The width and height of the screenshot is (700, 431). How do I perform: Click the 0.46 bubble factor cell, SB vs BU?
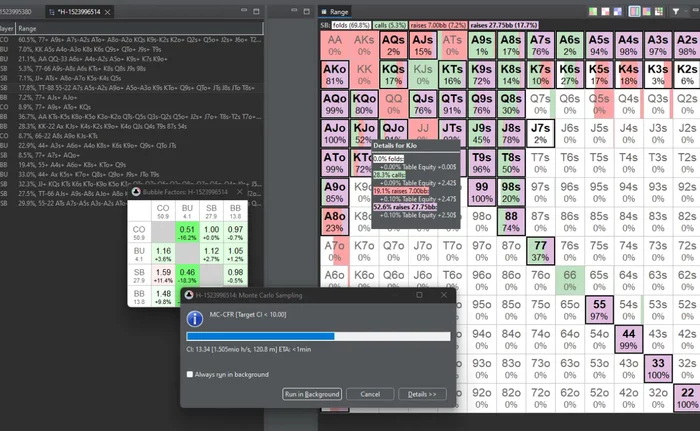[x=187, y=275]
